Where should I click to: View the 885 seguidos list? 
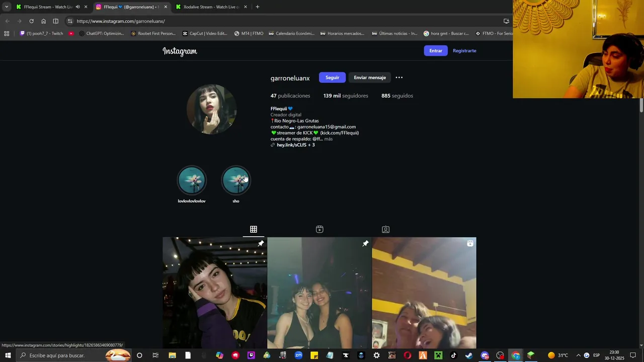pyautogui.click(x=397, y=96)
